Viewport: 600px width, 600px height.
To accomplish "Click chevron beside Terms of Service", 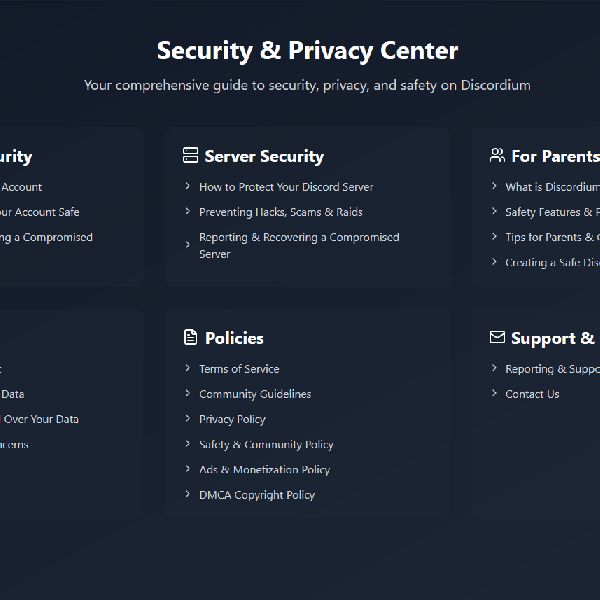I will tap(188, 369).
